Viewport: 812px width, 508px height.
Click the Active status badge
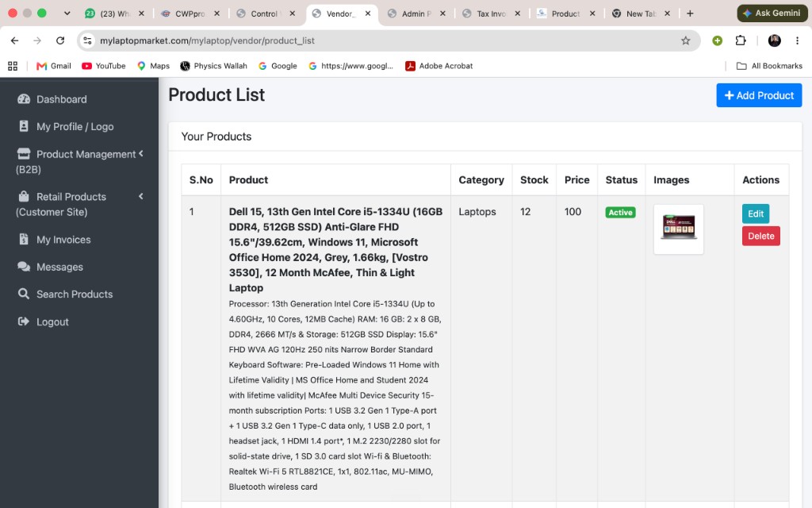[620, 212]
